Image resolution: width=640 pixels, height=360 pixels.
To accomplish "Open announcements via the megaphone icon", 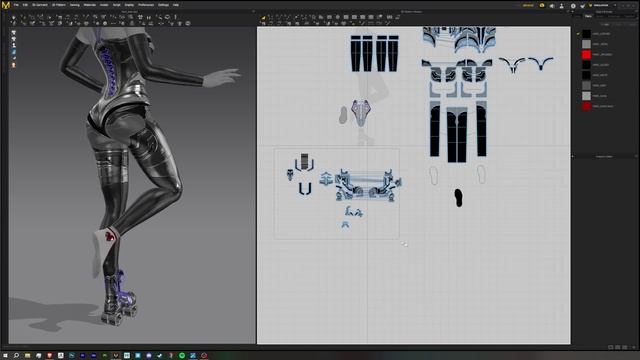I will (x=552, y=6).
